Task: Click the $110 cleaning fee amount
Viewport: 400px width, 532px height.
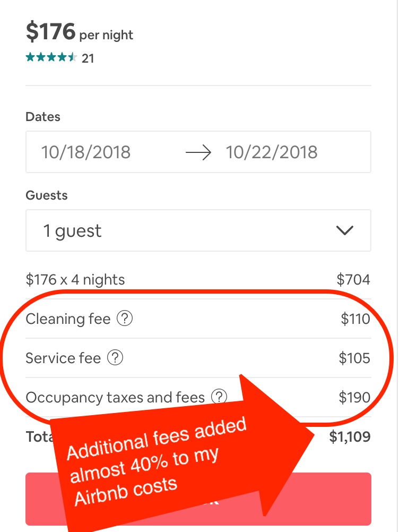Action: 355,319
